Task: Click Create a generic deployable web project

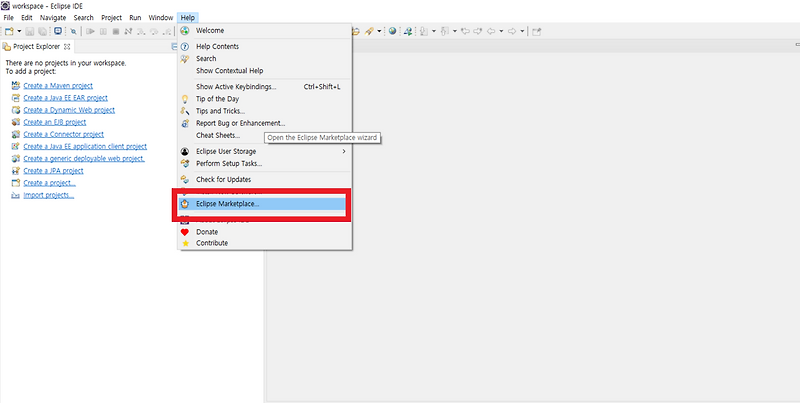Action: pos(84,159)
